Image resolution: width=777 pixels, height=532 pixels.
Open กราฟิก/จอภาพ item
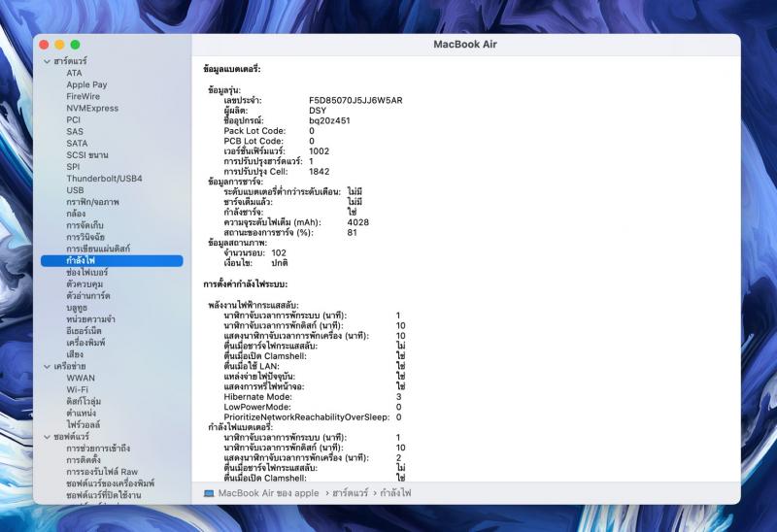click(92, 202)
